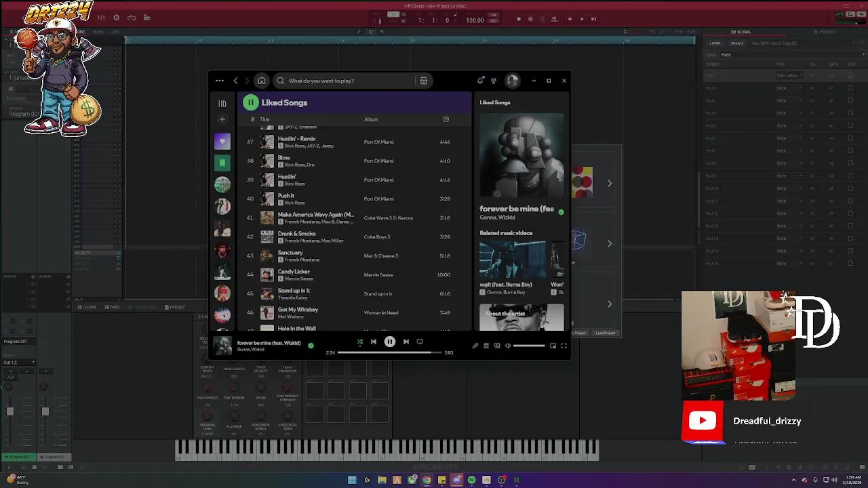Open album 'Mac & Cheese 3' link
This screenshot has height=488, width=868.
(x=381, y=256)
